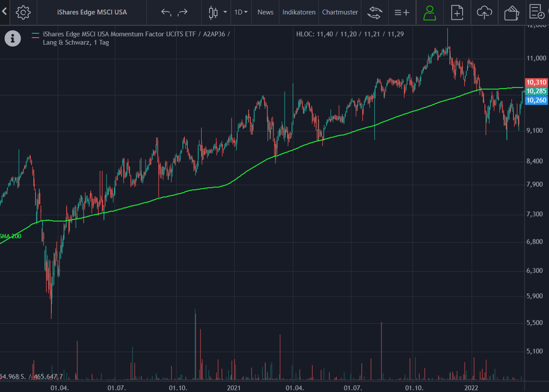Open the order history clock icon

pos(537,12)
